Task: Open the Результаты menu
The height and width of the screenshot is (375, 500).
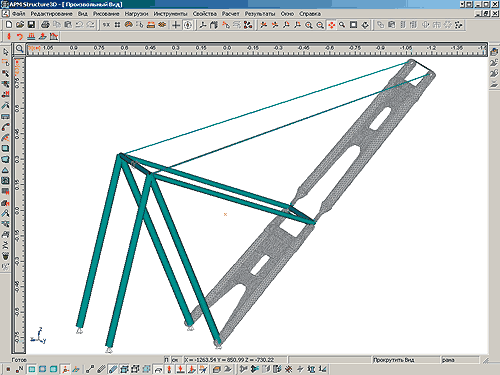Action: [x=260, y=14]
